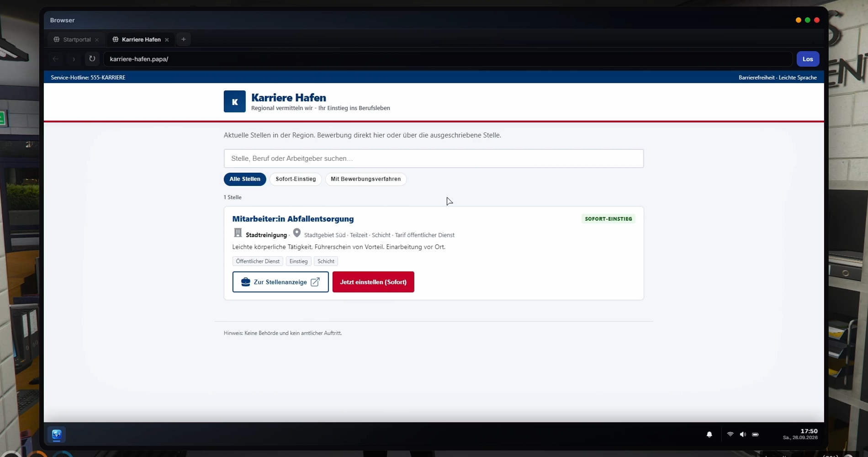This screenshot has height=457, width=868.
Task: Click the Stadtreinigung employer name
Action: point(266,235)
